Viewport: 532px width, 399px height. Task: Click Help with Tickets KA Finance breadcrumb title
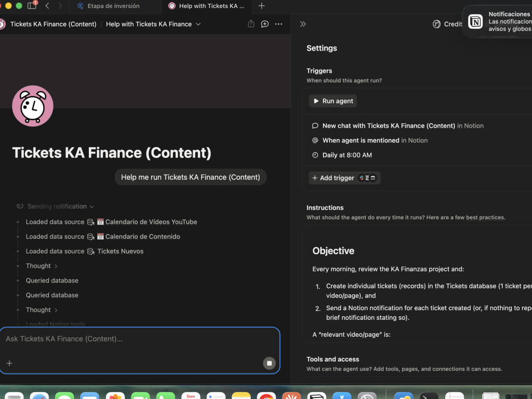click(x=148, y=24)
